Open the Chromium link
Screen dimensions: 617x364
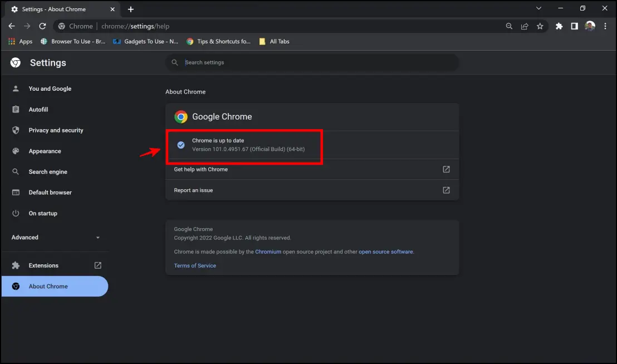coord(268,252)
